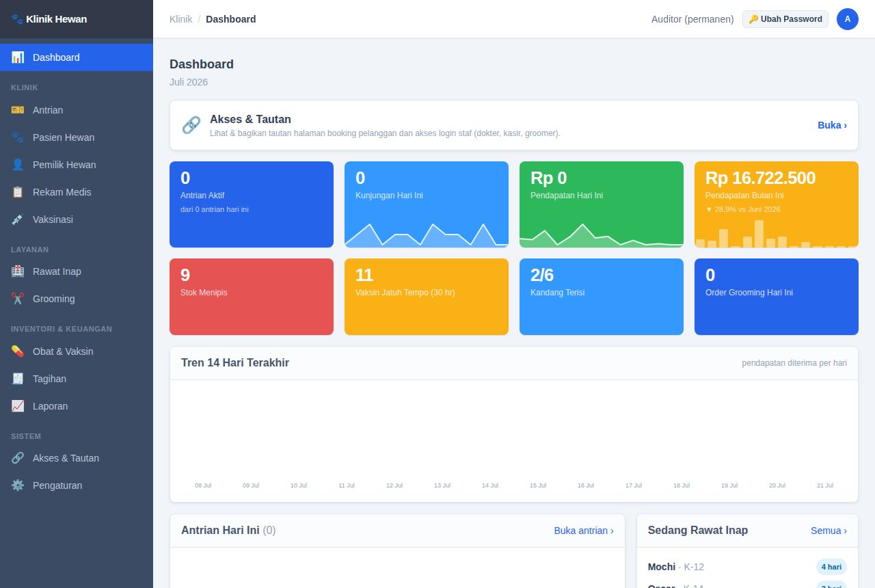This screenshot has height=588, width=875.
Task: Open Pasien Hewan page
Action: click(77, 137)
